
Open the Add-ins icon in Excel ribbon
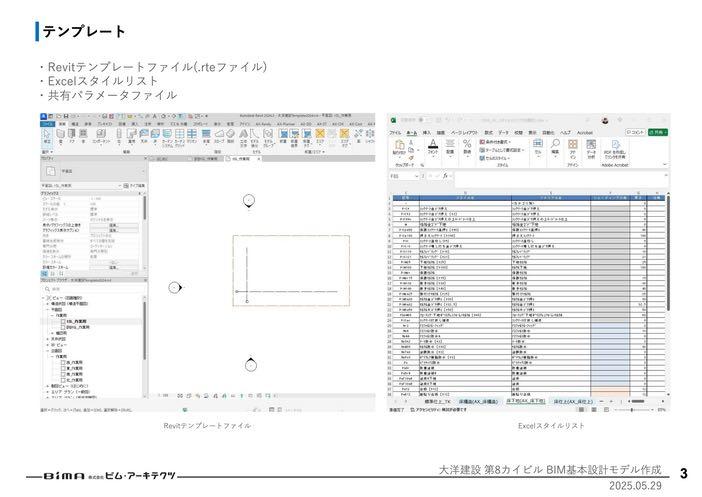[x=573, y=148]
